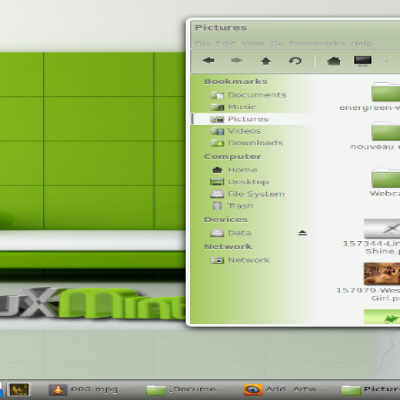This screenshot has height=400, width=400.
Task: Collapse the Devices sidebar section heading
Action: click(226, 219)
